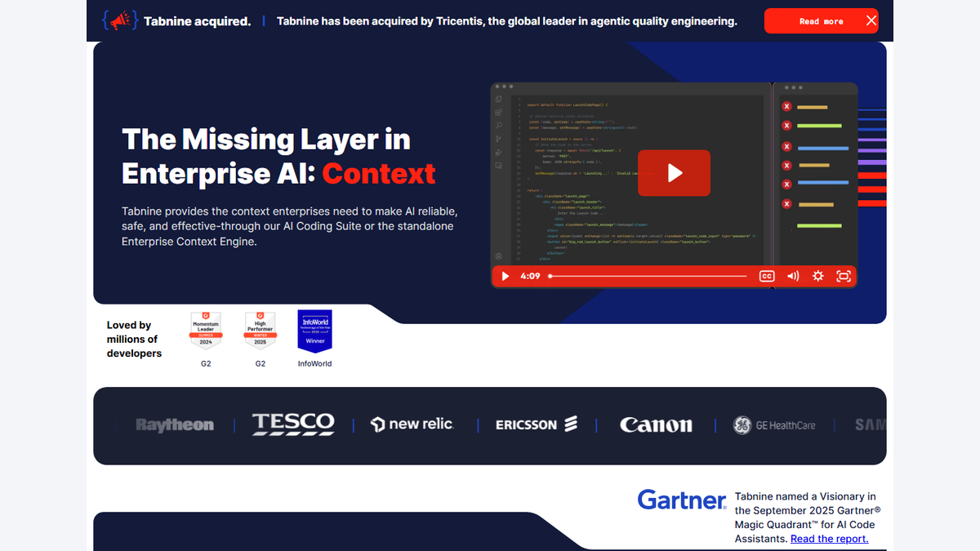This screenshot has width=980, height=551.
Task: Toggle closed captions on the video
Action: (767, 277)
